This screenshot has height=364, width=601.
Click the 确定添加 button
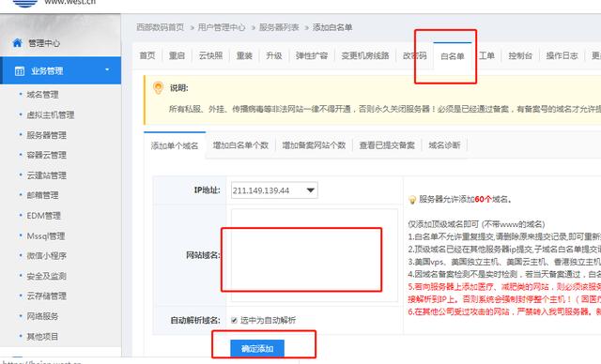tap(257, 348)
